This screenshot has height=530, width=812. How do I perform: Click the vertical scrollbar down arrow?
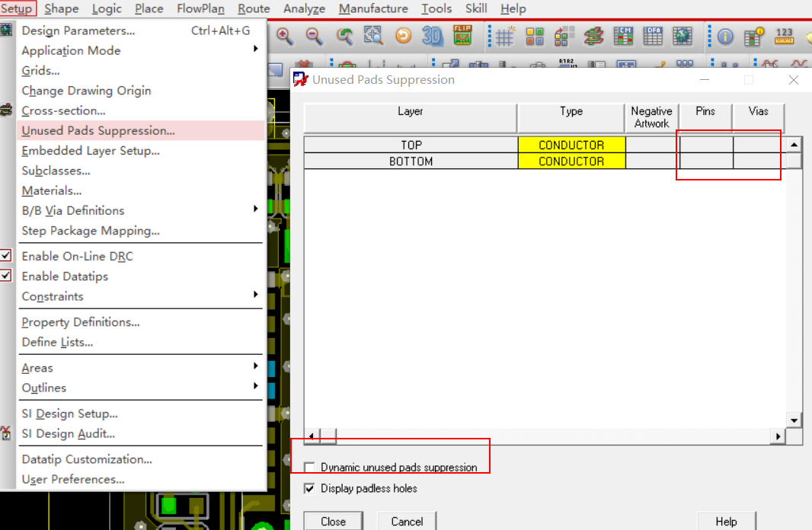[794, 420]
